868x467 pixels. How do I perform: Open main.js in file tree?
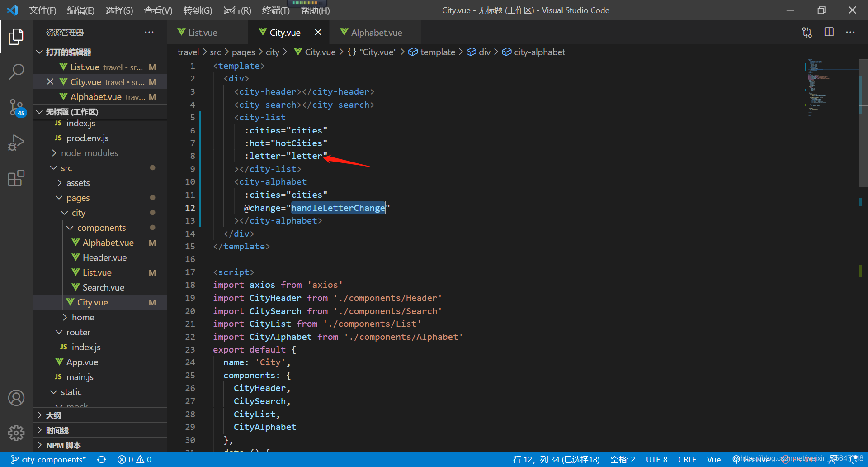click(x=99, y=377)
